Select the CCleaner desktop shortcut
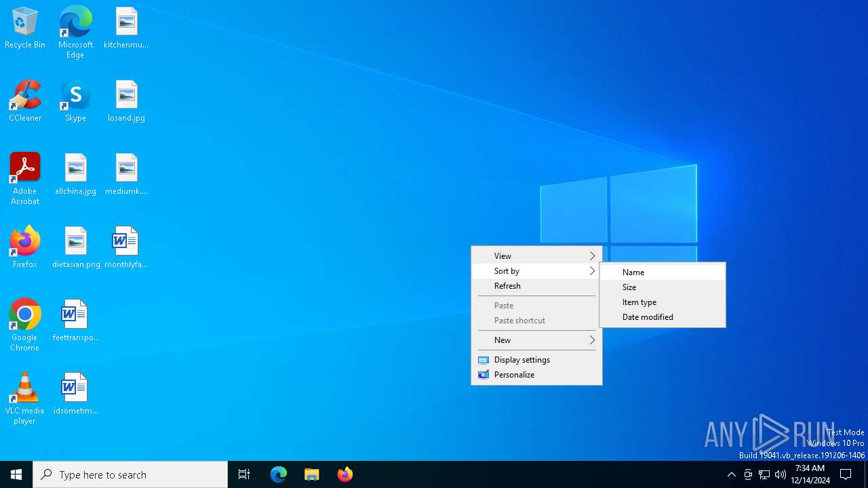Screen dimensions: 868x488 click(x=25, y=102)
